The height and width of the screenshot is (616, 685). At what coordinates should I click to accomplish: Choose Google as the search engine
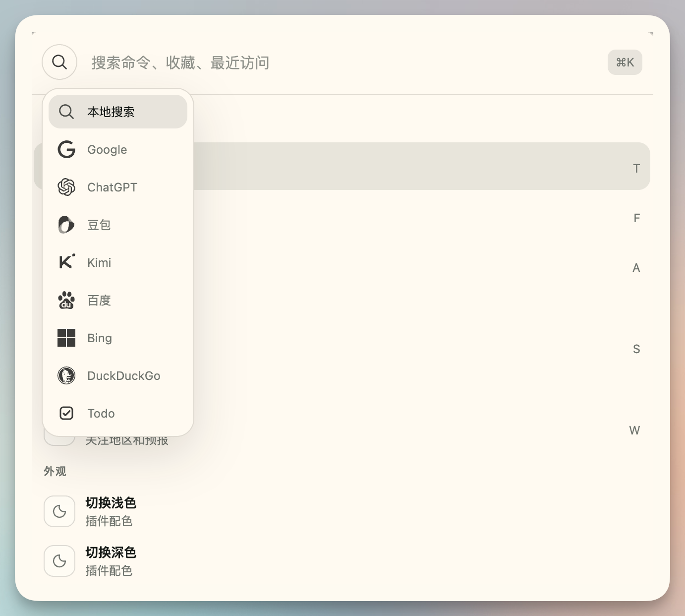tap(118, 149)
